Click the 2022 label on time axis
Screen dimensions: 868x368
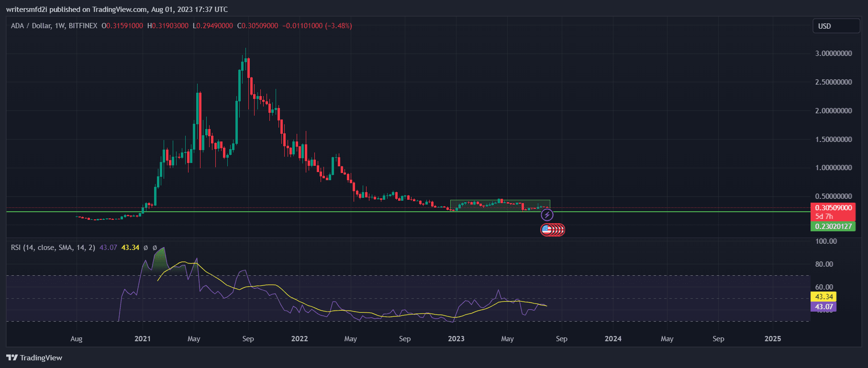click(300, 339)
